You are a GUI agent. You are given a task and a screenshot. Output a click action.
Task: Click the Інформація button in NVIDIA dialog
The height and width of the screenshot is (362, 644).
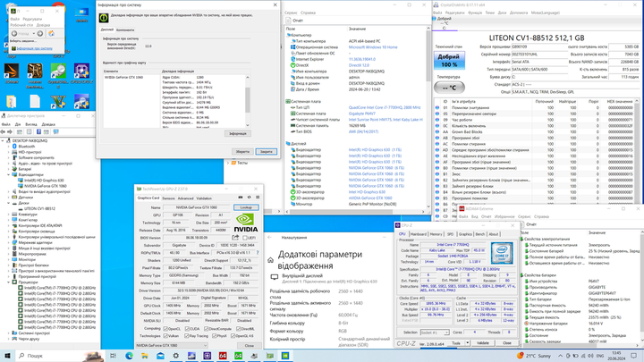(238, 133)
